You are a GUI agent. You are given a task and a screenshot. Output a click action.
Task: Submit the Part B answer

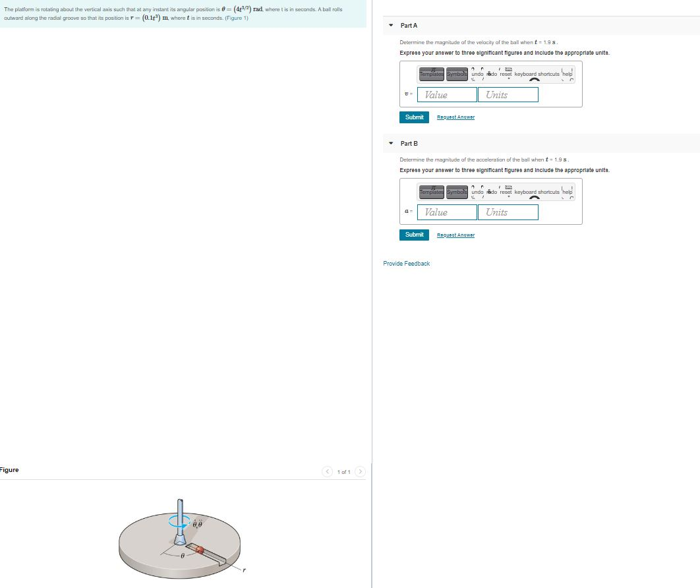tap(414, 235)
